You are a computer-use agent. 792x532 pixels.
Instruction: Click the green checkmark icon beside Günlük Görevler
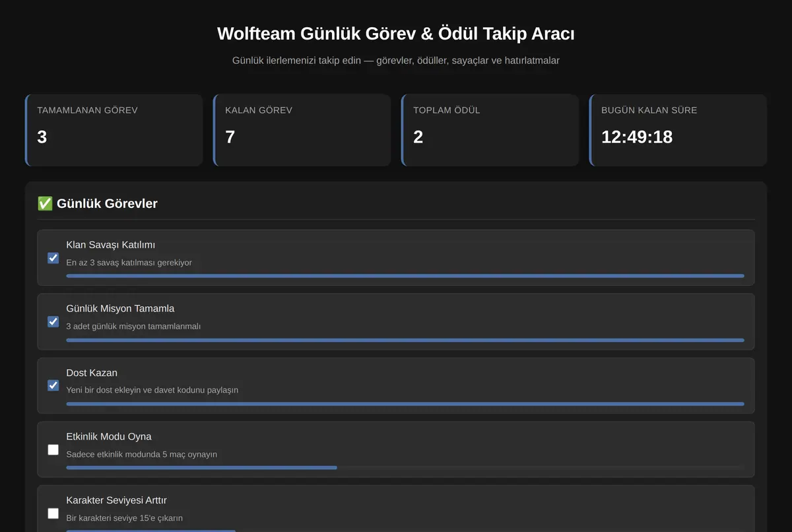[x=45, y=203]
